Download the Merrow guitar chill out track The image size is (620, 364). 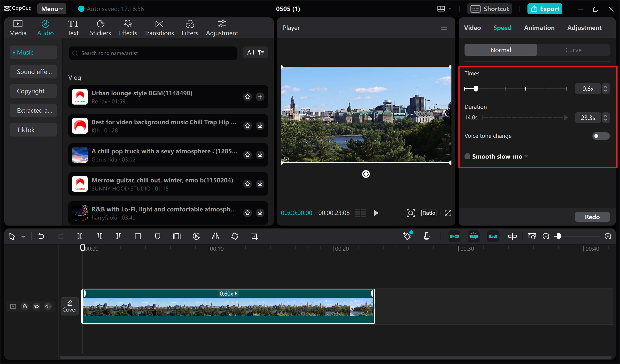pos(260,184)
